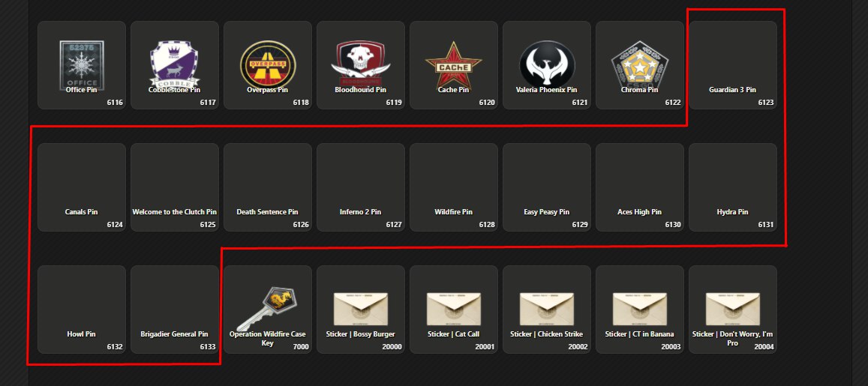Viewport: 868px width, 386px height.
Task: Choose the Bloodhound Pin skull icon
Action: click(360, 64)
